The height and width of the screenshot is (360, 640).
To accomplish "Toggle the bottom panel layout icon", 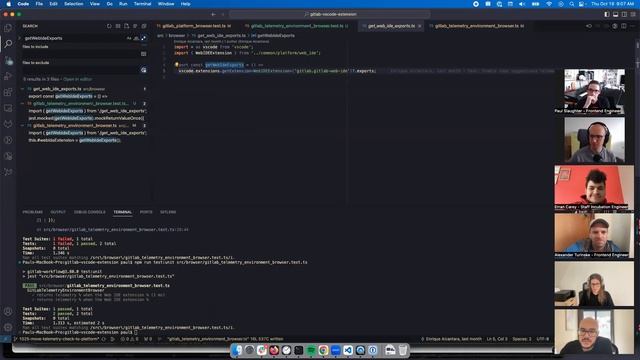I will tap(616, 14).
